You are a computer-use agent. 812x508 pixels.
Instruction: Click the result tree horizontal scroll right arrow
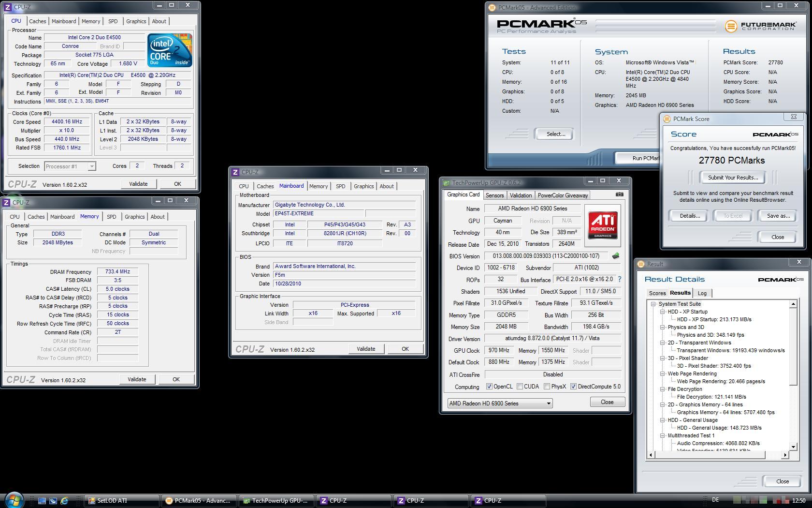coord(785,455)
